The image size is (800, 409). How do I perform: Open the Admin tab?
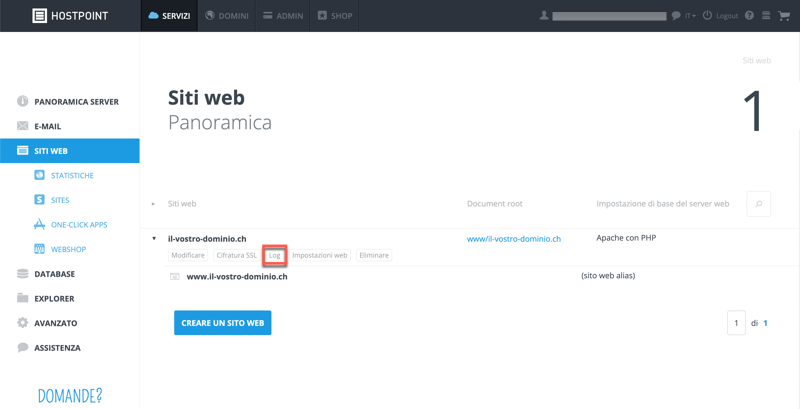click(x=283, y=16)
